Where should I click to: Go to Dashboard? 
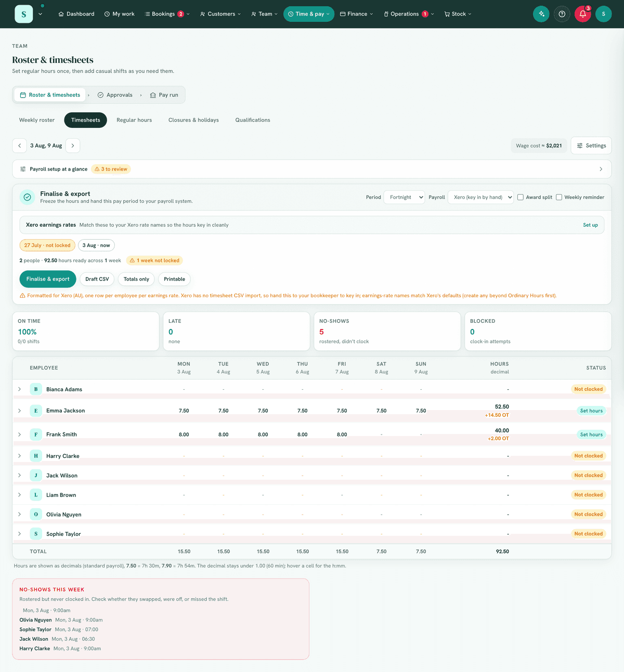pyautogui.click(x=76, y=14)
